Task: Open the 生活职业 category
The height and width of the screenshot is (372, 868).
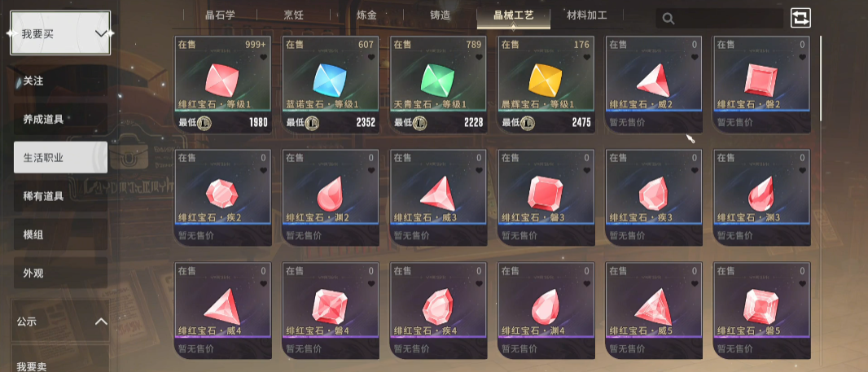Action: tap(61, 158)
